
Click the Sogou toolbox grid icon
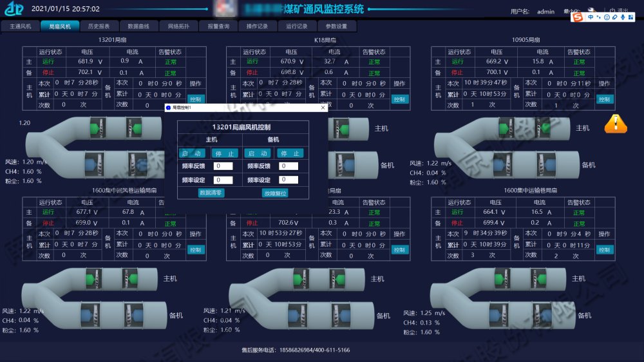pyautogui.click(x=630, y=16)
